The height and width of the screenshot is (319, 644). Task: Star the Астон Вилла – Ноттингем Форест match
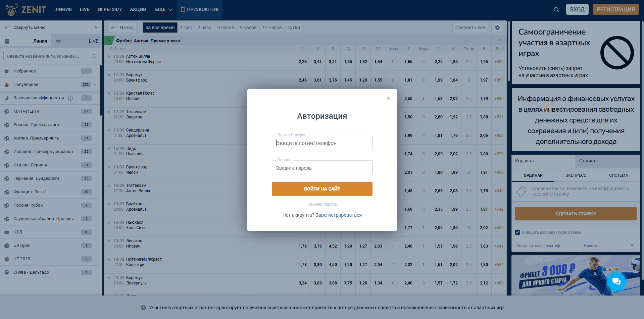click(x=109, y=56)
